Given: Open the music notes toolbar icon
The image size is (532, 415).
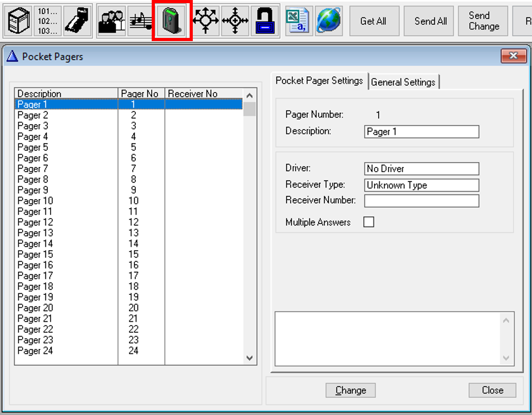Looking at the screenshot, I should pyautogui.click(x=141, y=21).
